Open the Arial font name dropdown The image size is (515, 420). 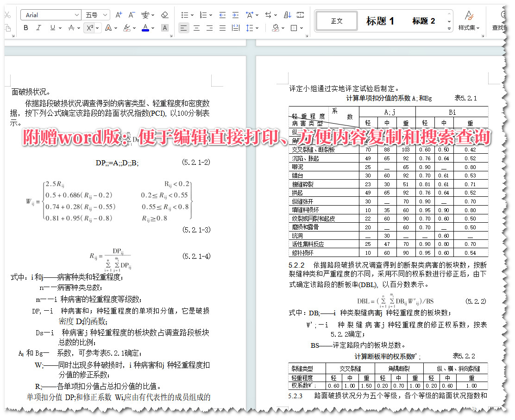point(77,15)
